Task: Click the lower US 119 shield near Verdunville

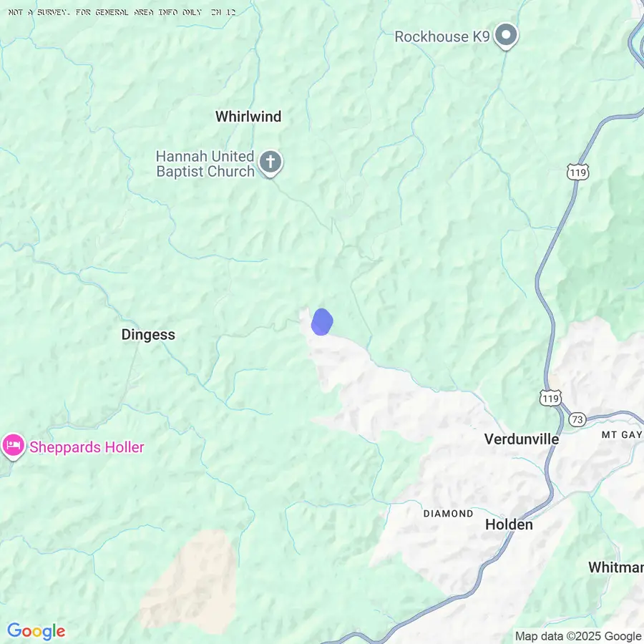Action: pos(550,398)
